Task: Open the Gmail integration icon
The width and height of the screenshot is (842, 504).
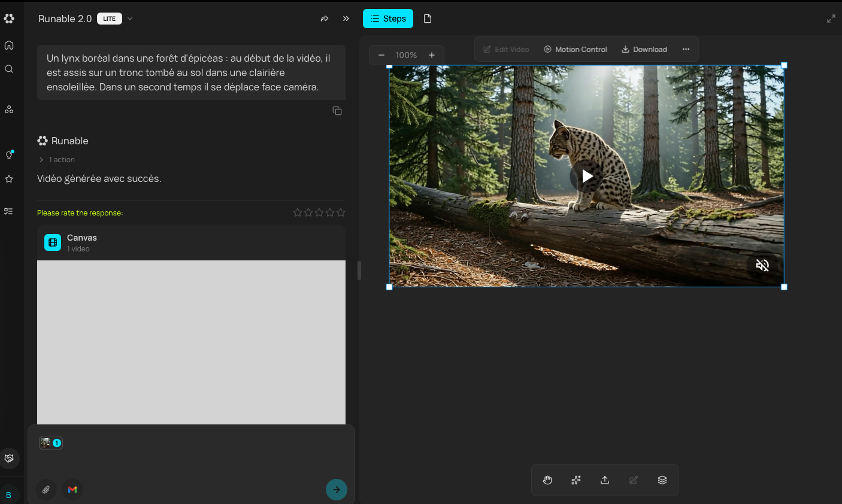Action: tap(72, 490)
